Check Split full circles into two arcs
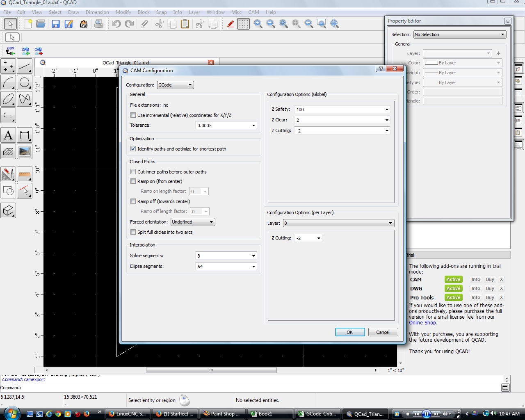The height and width of the screenshot is (420, 525). click(x=133, y=232)
